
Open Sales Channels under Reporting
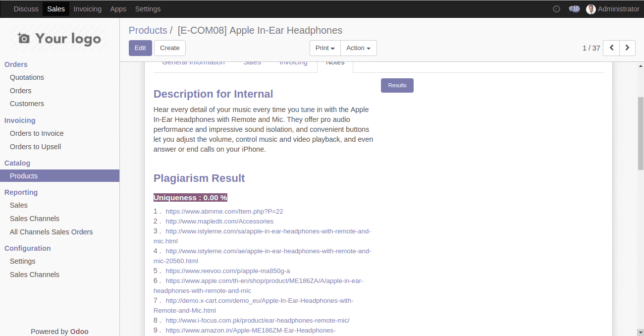click(x=34, y=219)
